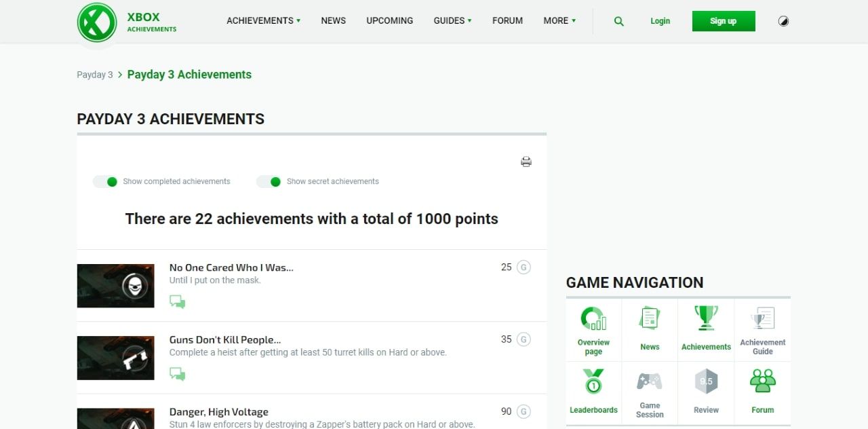Open comments icon under Guns Don't Kill People

click(177, 373)
